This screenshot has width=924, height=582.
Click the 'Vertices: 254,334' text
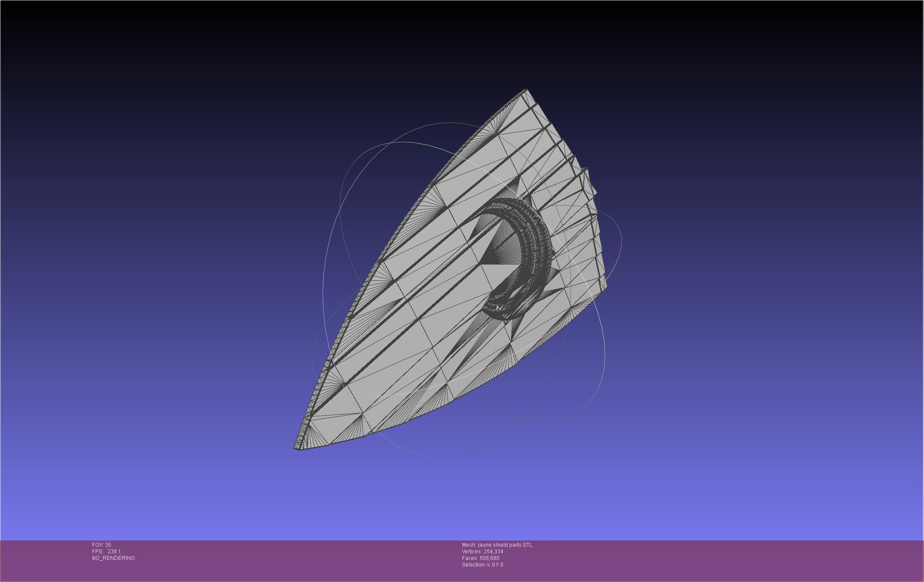(x=482, y=552)
